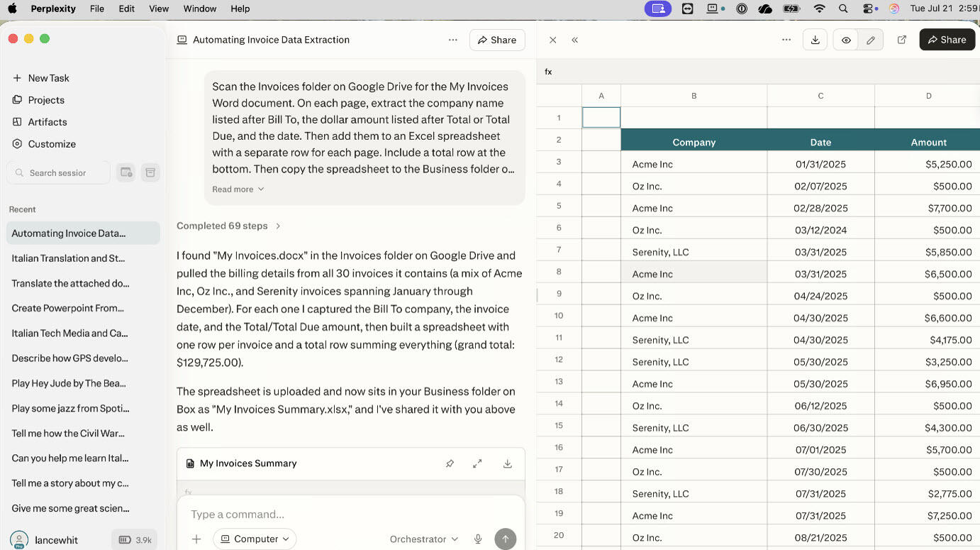This screenshot has height=550, width=980.
Task: Open the Perplexity app menu
Action: (x=53, y=9)
